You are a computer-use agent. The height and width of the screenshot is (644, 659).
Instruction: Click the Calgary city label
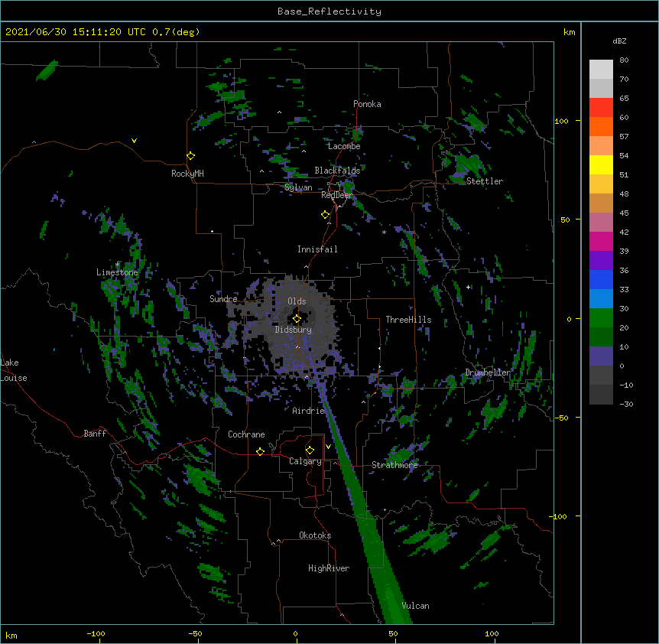(x=306, y=461)
